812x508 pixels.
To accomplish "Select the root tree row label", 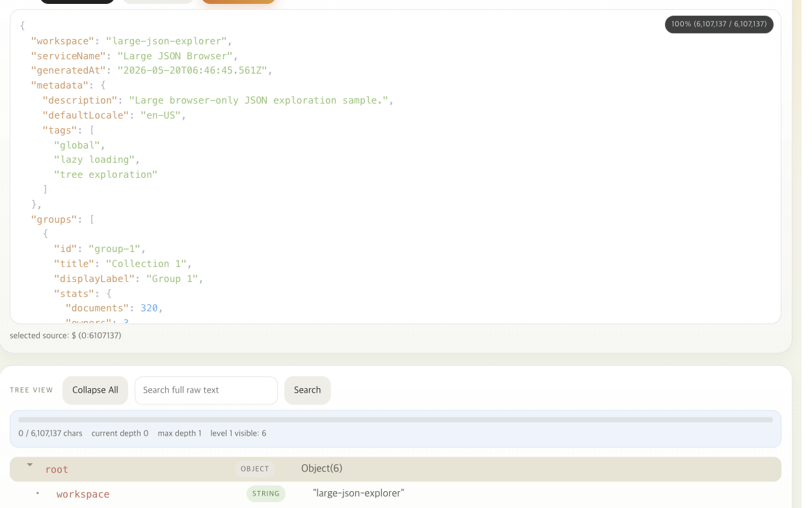I will 57,469.
